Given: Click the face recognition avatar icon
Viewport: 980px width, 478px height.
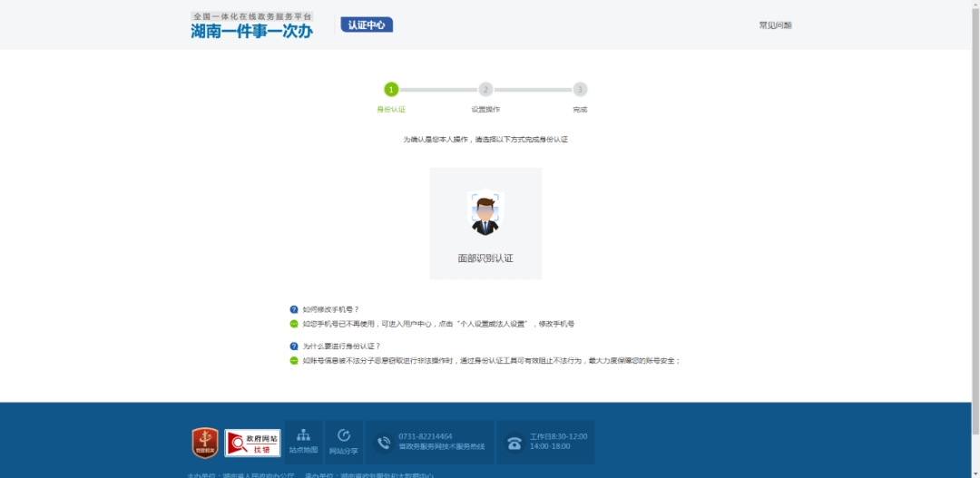Looking at the screenshot, I should point(485,213).
